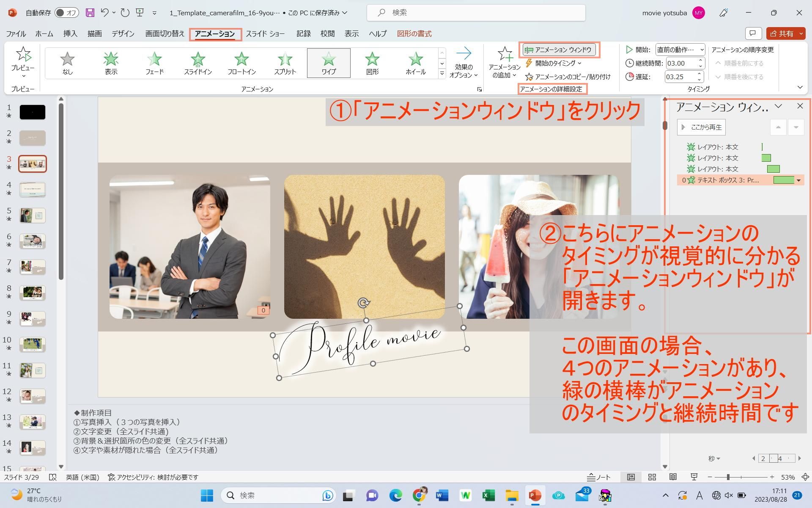Open the seconds (秒) dropdown in pane

pyautogui.click(x=714, y=458)
